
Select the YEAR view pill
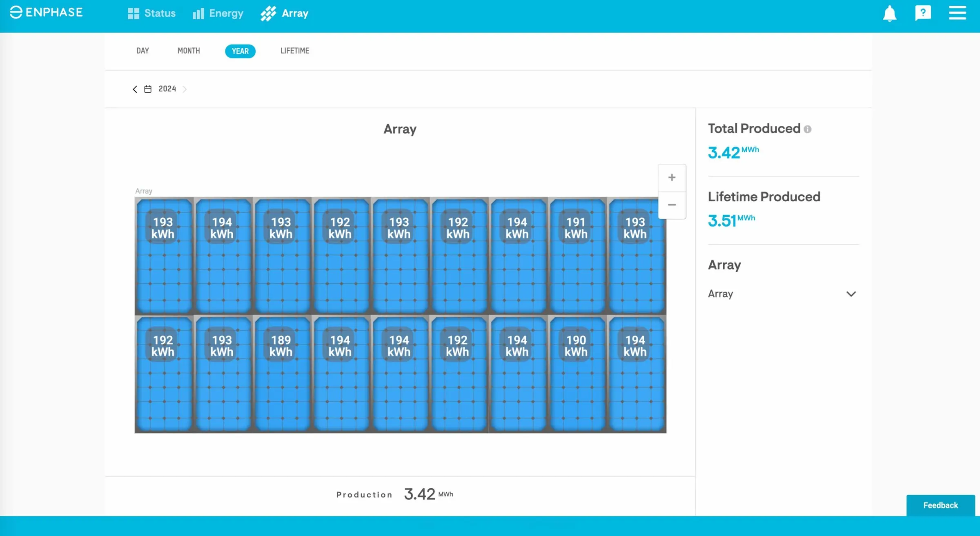(x=240, y=51)
